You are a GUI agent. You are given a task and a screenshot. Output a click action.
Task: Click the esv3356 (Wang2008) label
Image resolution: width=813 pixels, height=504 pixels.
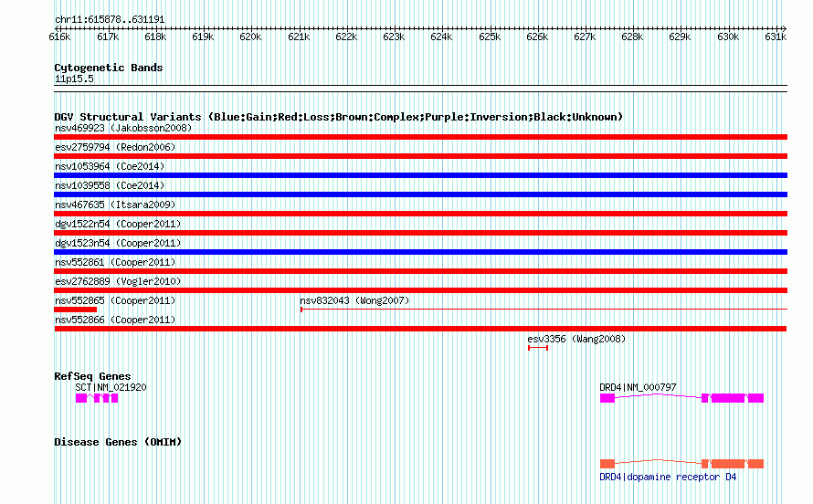coord(576,339)
